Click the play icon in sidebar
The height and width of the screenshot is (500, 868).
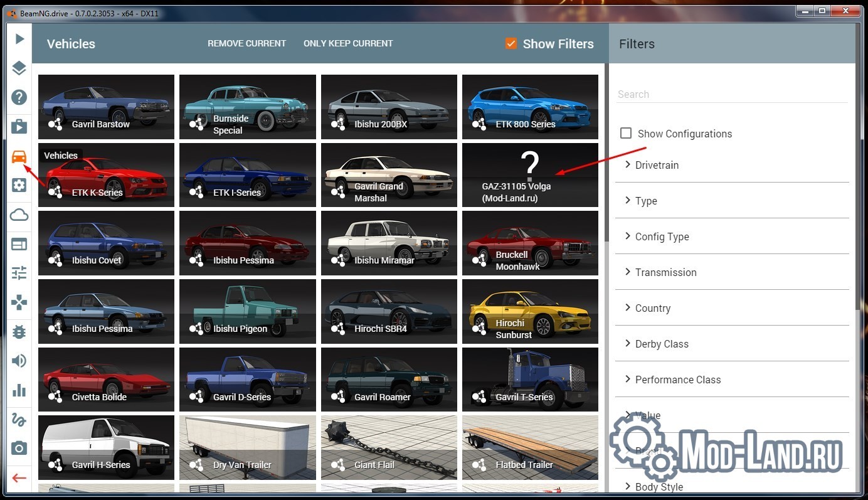click(19, 39)
